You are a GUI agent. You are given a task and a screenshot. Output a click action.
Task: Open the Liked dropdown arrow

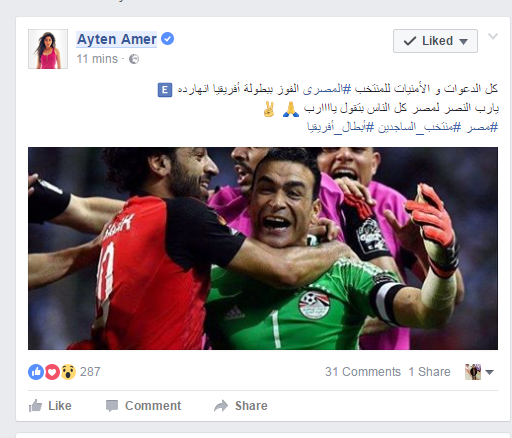pyautogui.click(x=463, y=42)
